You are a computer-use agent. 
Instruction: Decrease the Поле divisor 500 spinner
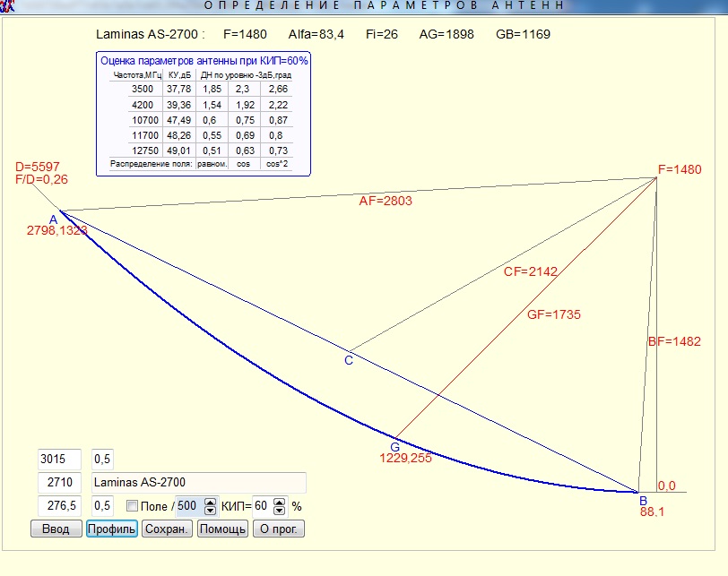(x=211, y=510)
